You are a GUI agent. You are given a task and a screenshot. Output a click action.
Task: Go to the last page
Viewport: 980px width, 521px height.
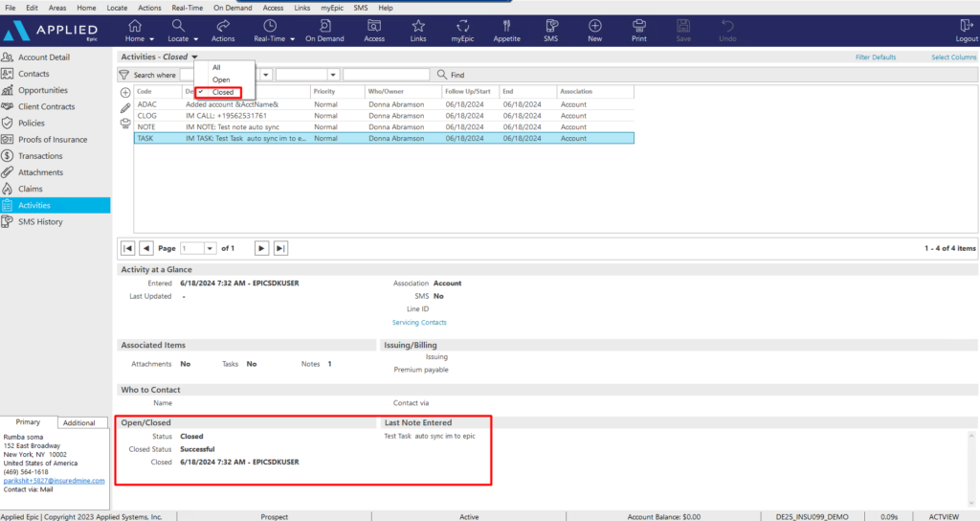(x=280, y=248)
